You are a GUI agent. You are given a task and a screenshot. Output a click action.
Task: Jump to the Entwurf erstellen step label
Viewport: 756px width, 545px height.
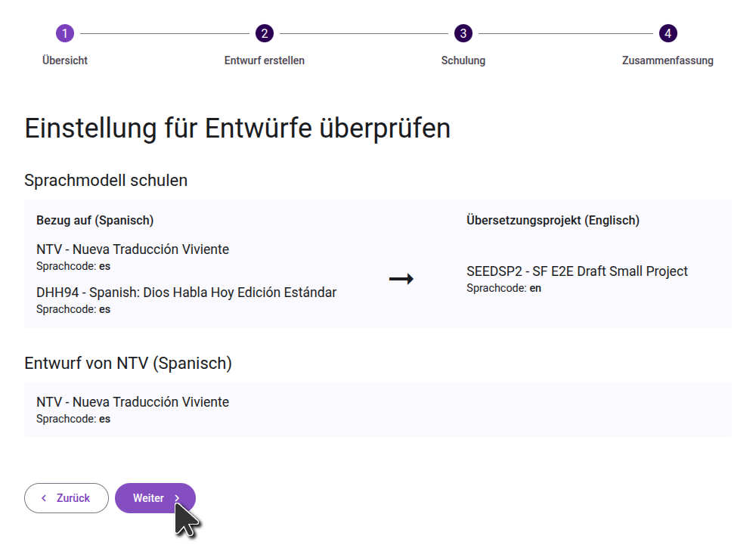point(264,60)
